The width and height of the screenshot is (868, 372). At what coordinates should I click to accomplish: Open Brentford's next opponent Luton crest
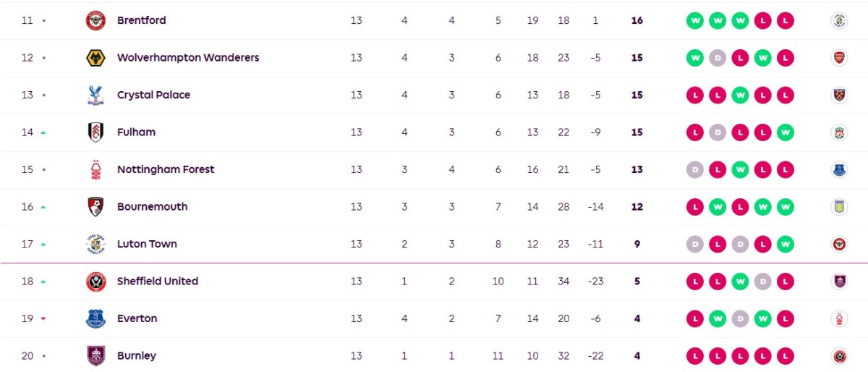click(839, 21)
